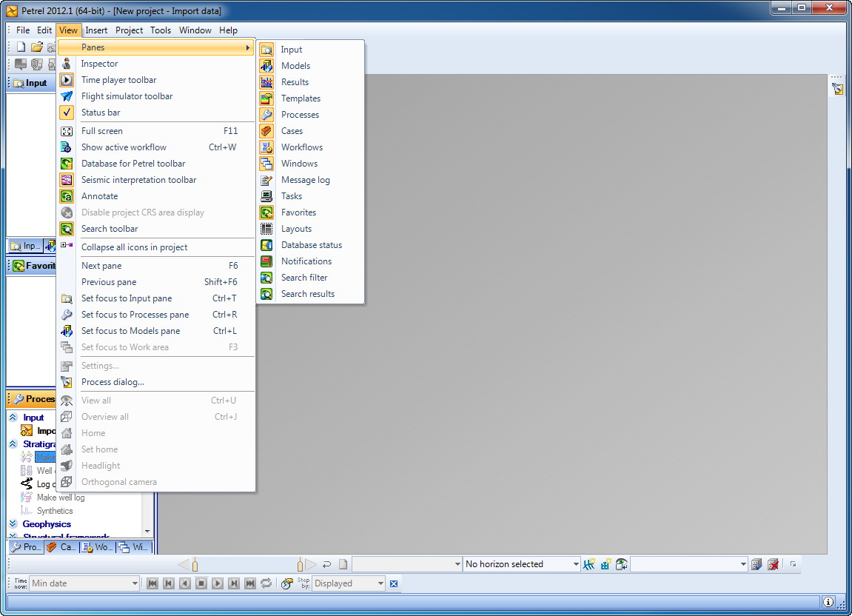Click the scroll-down arrow in Processes pane

pyautogui.click(x=147, y=531)
